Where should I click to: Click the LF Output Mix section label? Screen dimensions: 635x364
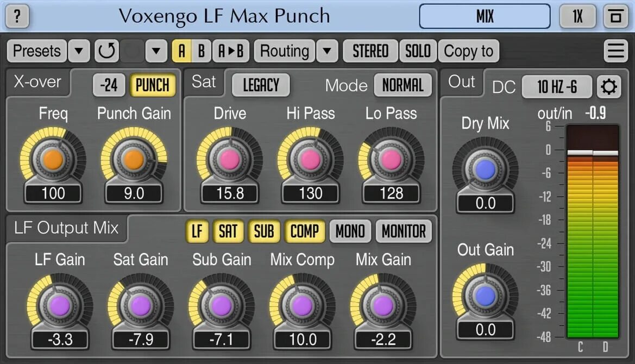tap(66, 228)
